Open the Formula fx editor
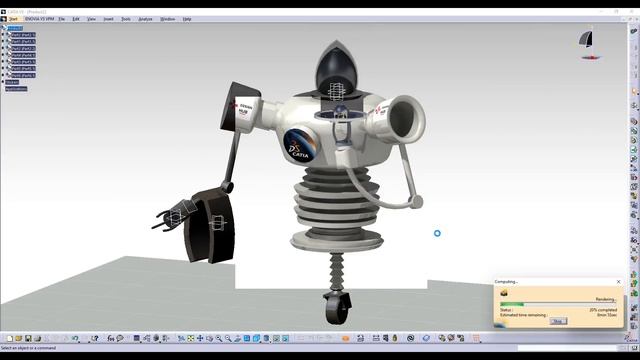This screenshot has height=360, width=640. tap(111, 338)
